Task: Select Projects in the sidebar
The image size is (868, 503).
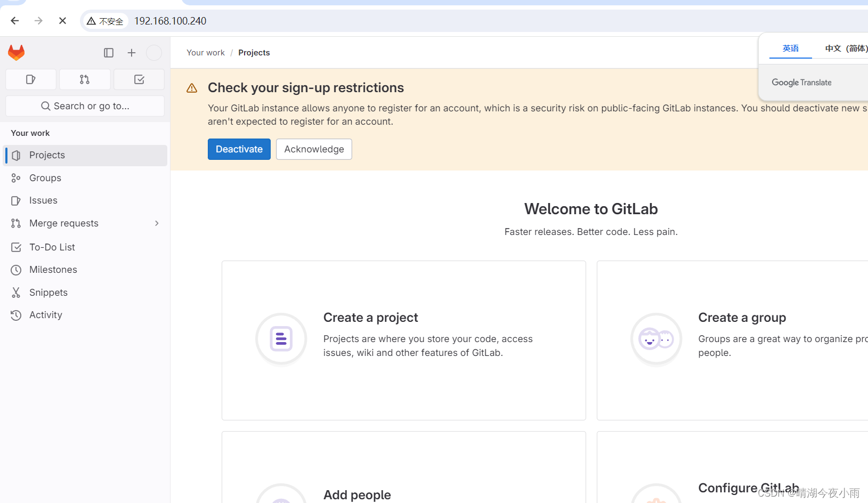Action: tap(85, 155)
